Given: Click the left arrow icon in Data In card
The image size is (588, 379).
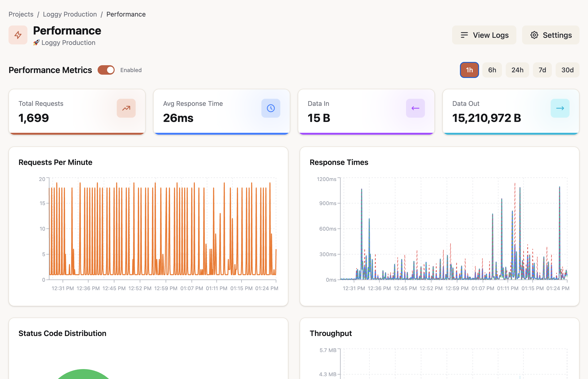Looking at the screenshot, I should click(415, 108).
